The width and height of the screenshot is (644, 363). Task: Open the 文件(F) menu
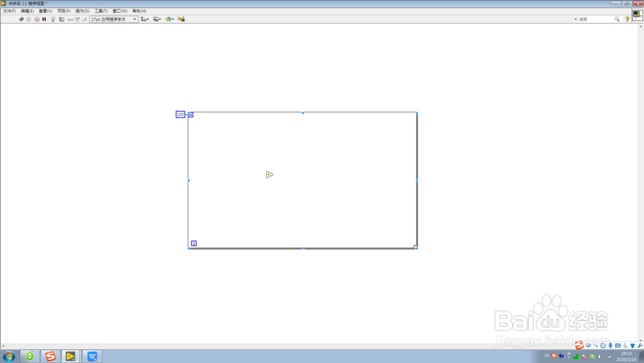click(x=9, y=11)
